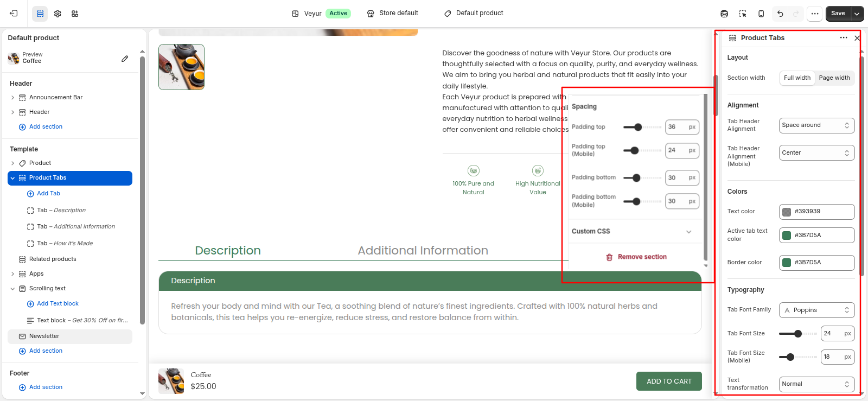Click Add Text block under Scrolling text

point(53,304)
